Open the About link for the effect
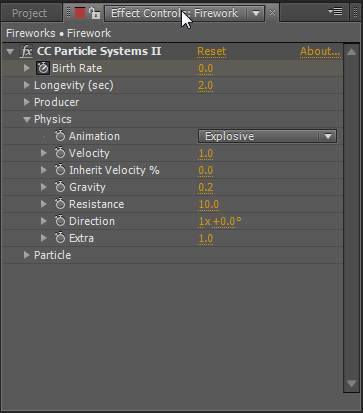The width and height of the screenshot is (363, 413). 320,51
